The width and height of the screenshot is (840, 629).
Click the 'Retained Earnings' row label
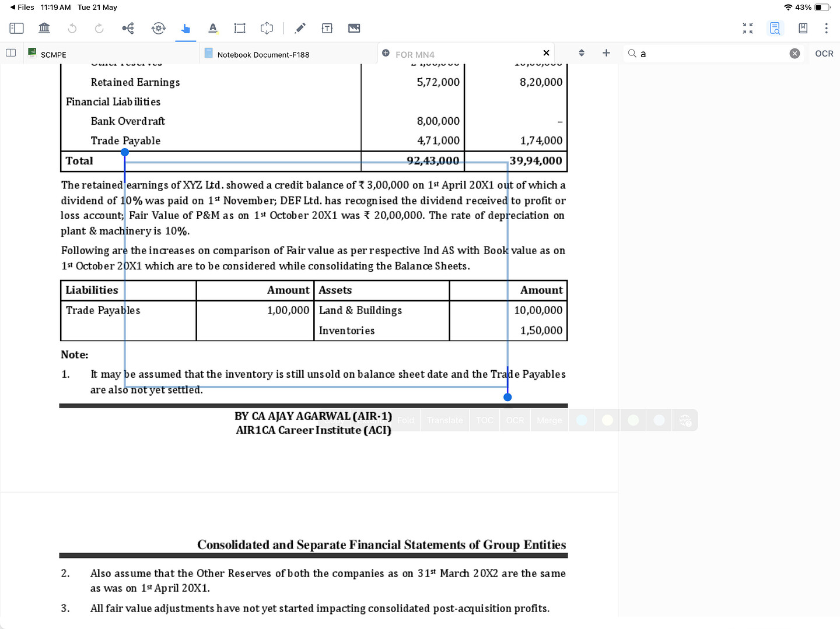click(x=135, y=82)
